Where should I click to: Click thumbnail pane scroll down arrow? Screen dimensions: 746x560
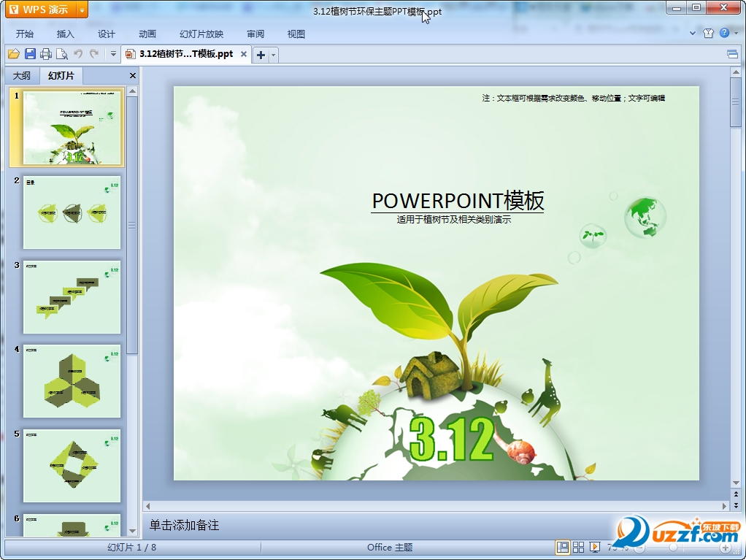(x=133, y=531)
